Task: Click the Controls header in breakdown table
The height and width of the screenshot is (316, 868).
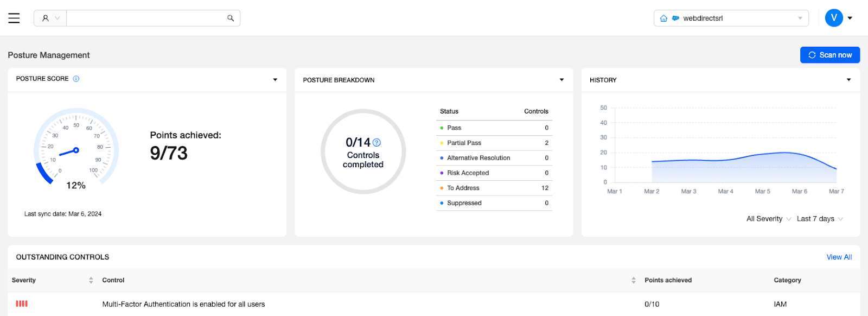Action: pyautogui.click(x=536, y=111)
